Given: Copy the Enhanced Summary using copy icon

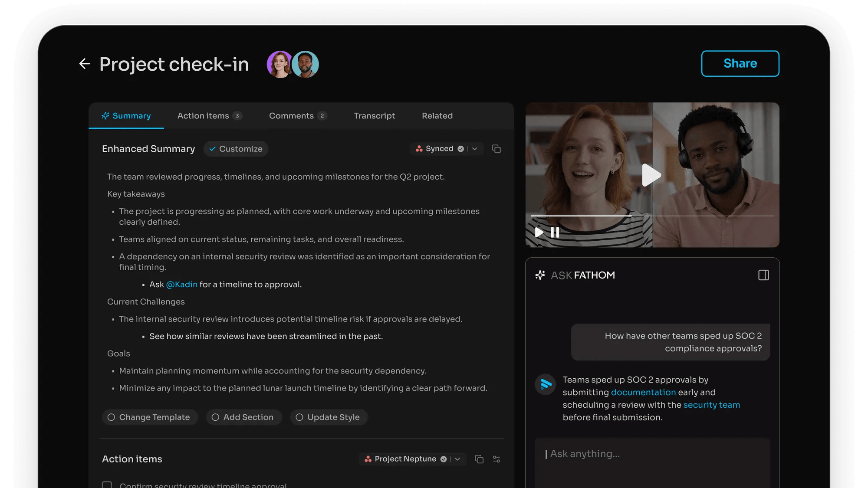Looking at the screenshot, I should [x=496, y=149].
